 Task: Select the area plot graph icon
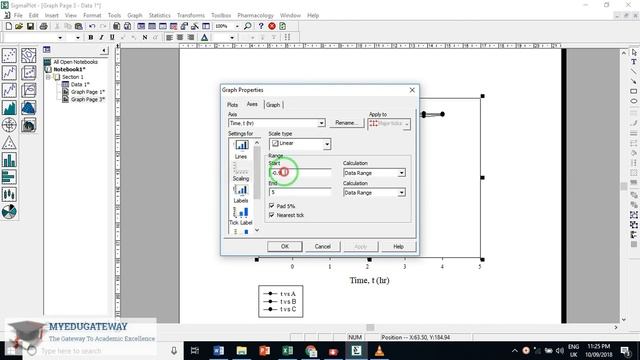coord(9,108)
